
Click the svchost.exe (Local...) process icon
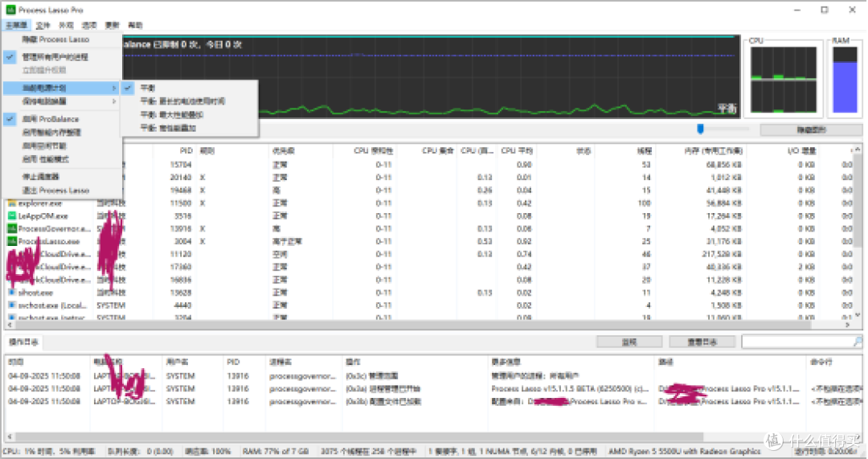click(11, 305)
